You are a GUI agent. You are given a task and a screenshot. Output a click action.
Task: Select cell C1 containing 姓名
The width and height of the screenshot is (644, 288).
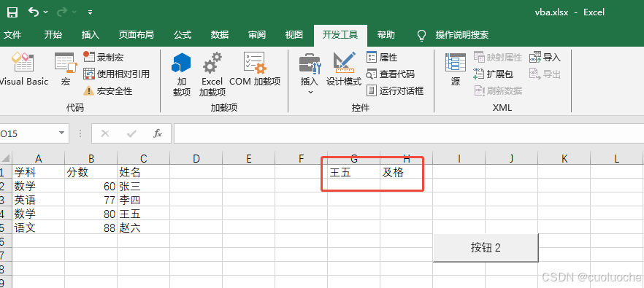pos(144,172)
